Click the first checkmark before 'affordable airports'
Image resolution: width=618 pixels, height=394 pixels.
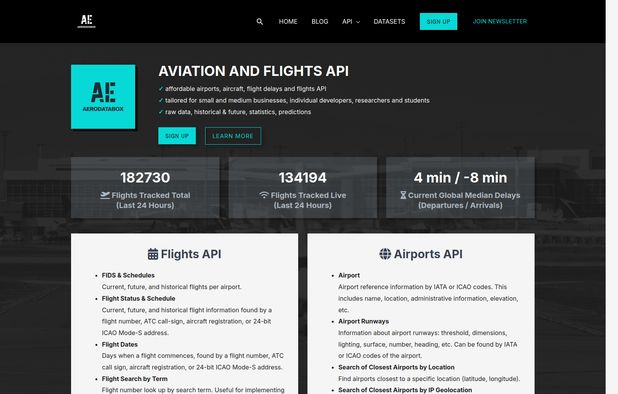161,89
